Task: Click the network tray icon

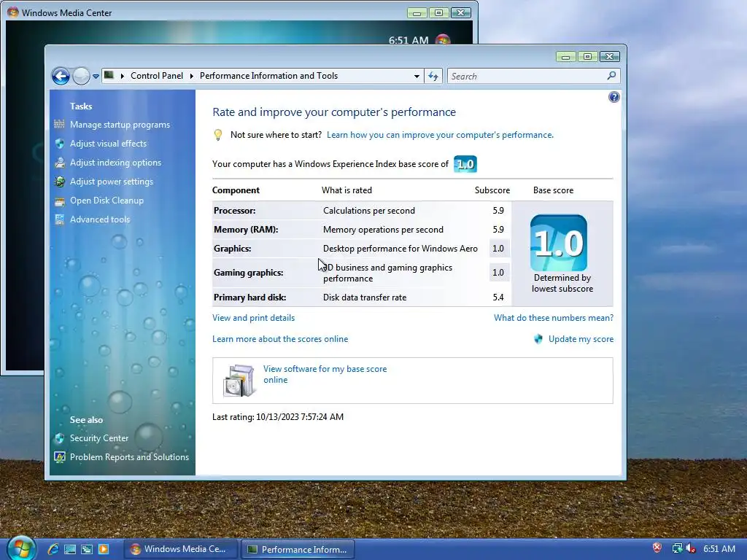Action: click(x=677, y=548)
